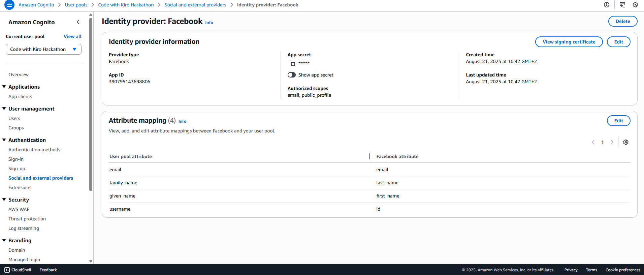Click the sidebar scroll down arrow
The width and height of the screenshot is (644, 275).
tap(91, 261)
